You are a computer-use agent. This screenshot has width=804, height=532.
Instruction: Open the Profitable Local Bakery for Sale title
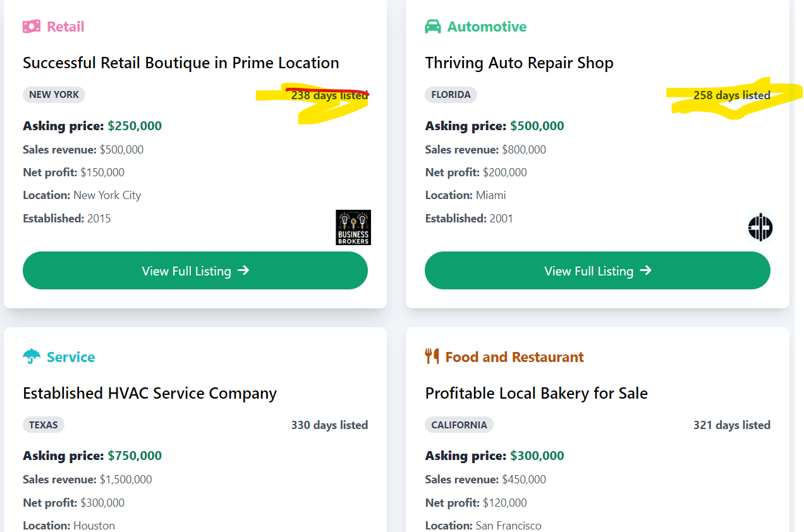pos(536,393)
